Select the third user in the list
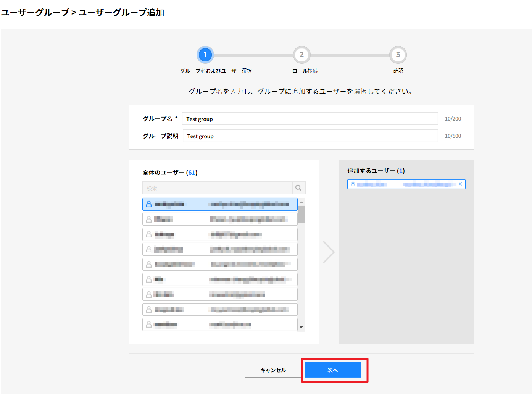Image resolution: width=532 pixels, height=394 pixels. pos(219,234)
